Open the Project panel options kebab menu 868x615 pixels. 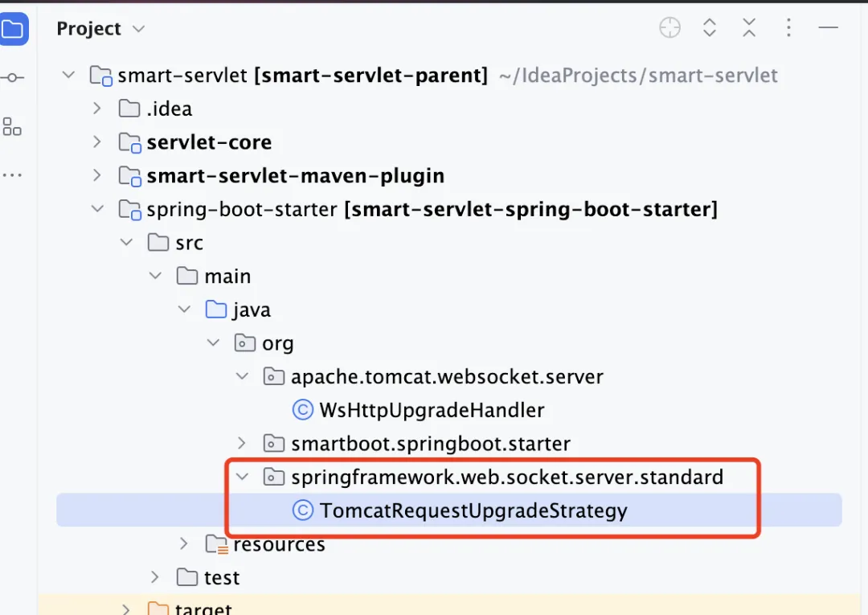(x=788, y=27)
